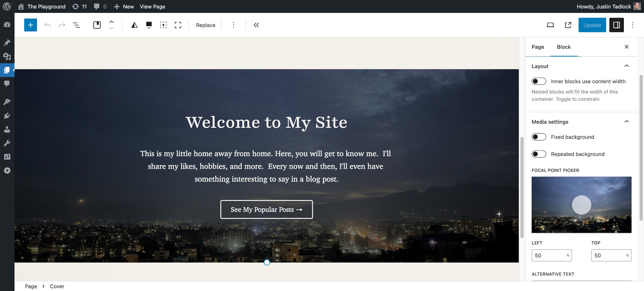Collapse the Layout panel
This screenshot has width=644, height=291.
pos(627,66)
